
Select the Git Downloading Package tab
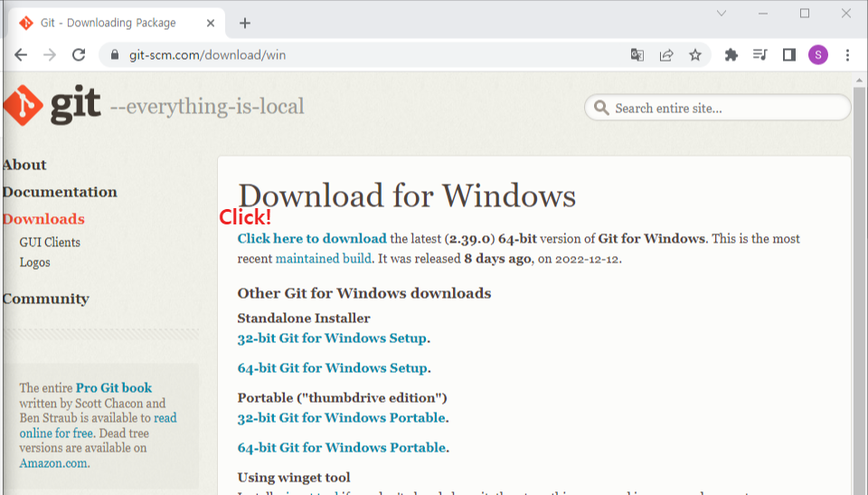[x=117, y=23]
